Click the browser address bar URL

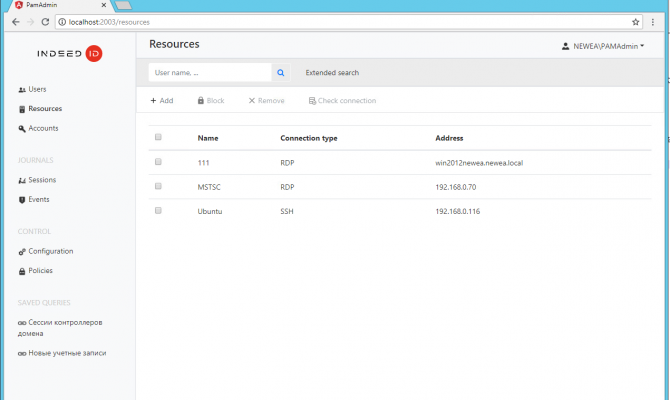[109, 22]
